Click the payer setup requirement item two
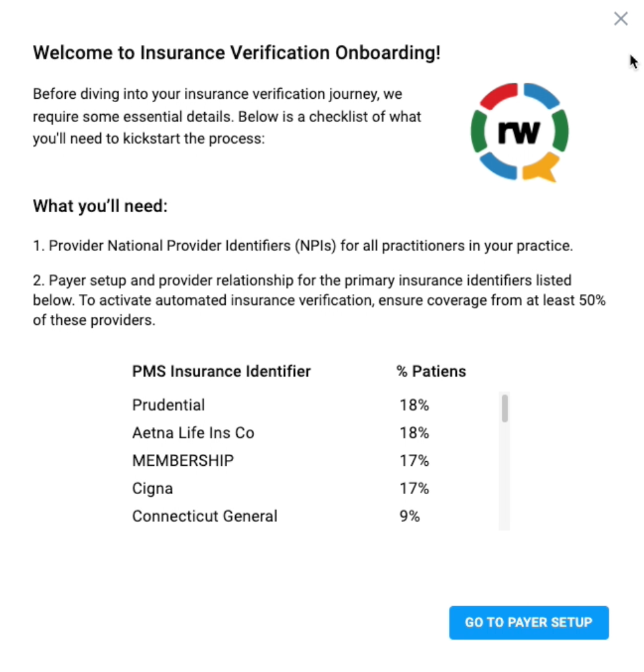 [x=319, y=300]
